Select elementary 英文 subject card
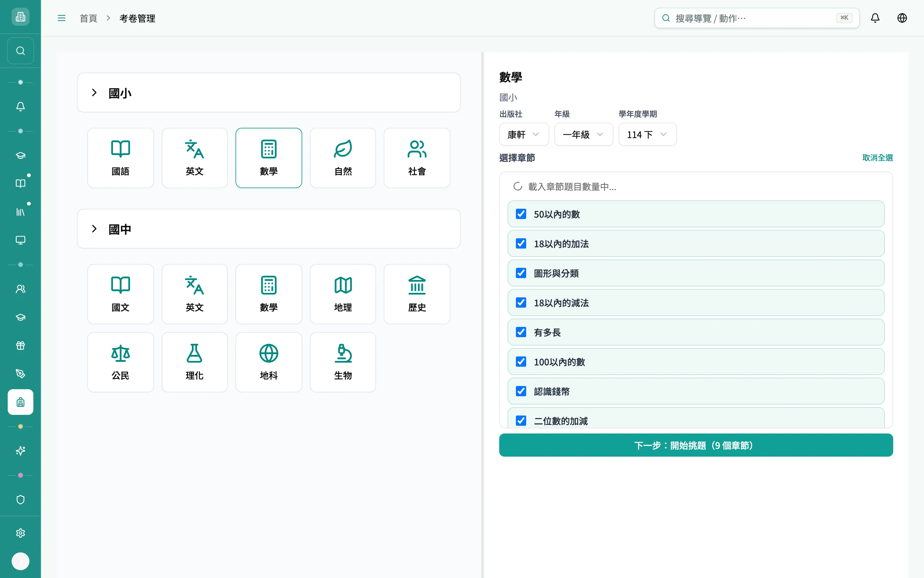Screen dimensions: 924x578 [x=195, y=158]
